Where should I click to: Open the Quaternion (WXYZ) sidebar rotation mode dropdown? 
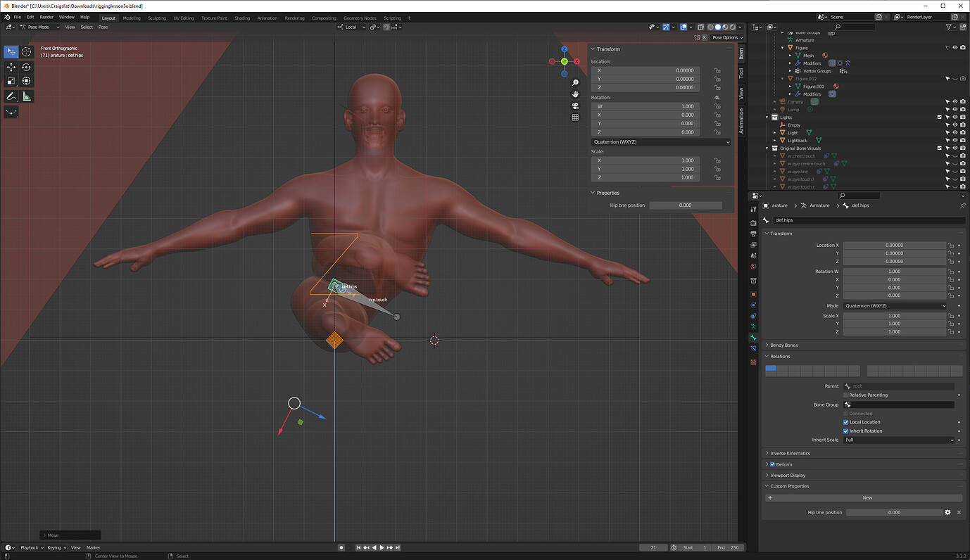tap(661, 142)
